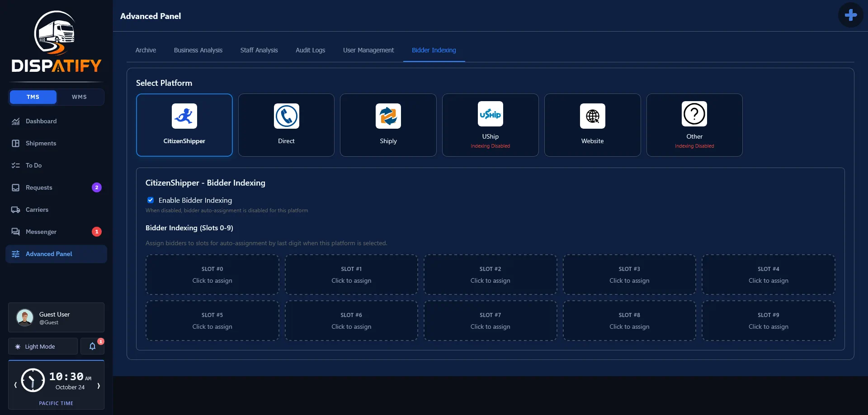Switch to TMS mode
This screenshot has width=868, height=415.
(33, 97)
